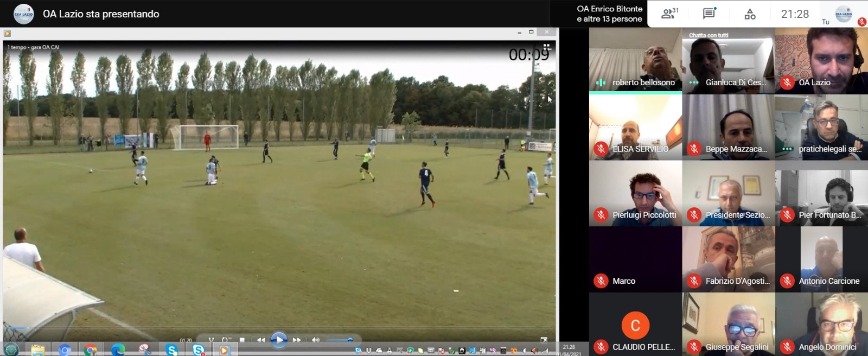868x356 pixels.
Task: Click the media player 01:20 elapsed time
Action: point(186,340)
